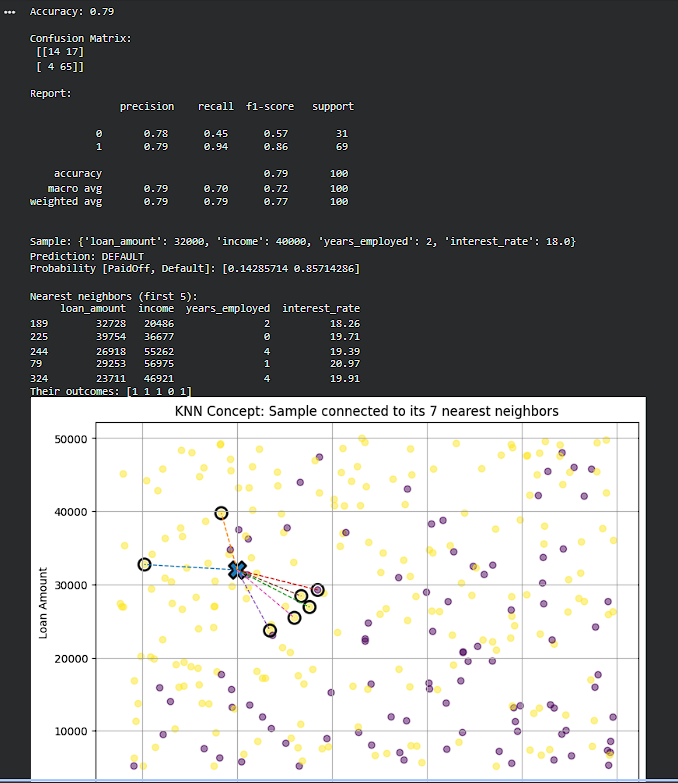
Task: Click neighbor row index 244
Action: 39,352
